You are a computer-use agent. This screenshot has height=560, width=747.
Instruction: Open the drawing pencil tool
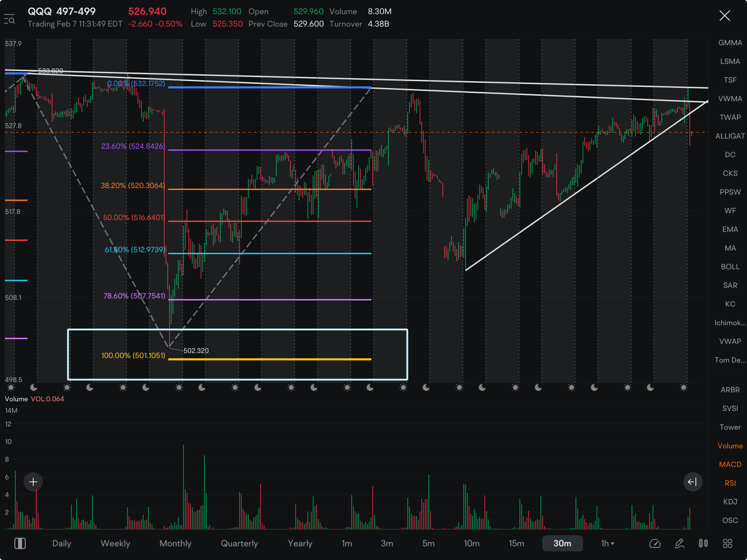(x=680, y=543)
